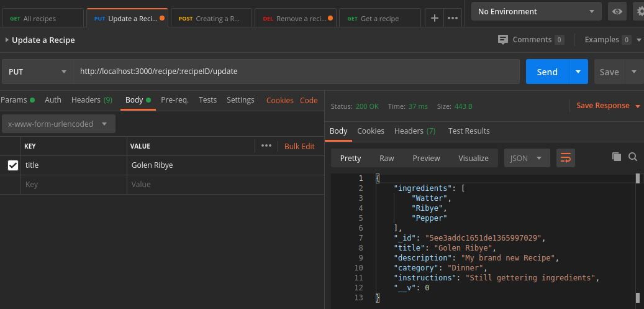644x309 pixels.
Task: Click the "_id" value in response
Action: coord(484,238)
